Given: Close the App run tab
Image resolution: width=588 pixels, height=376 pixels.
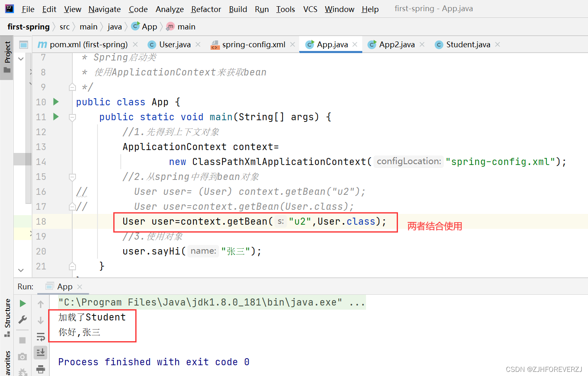Looking at the screenshot, I should [x=80, y=286].
